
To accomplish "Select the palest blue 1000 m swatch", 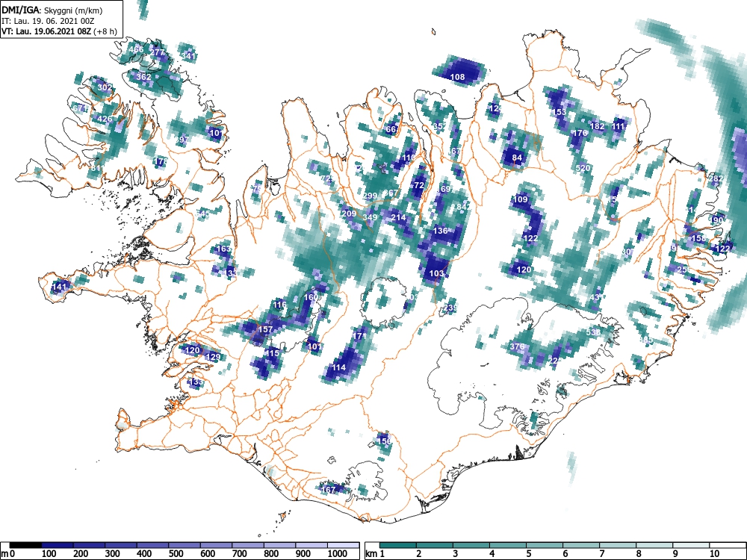I will [x=344, y=545].
